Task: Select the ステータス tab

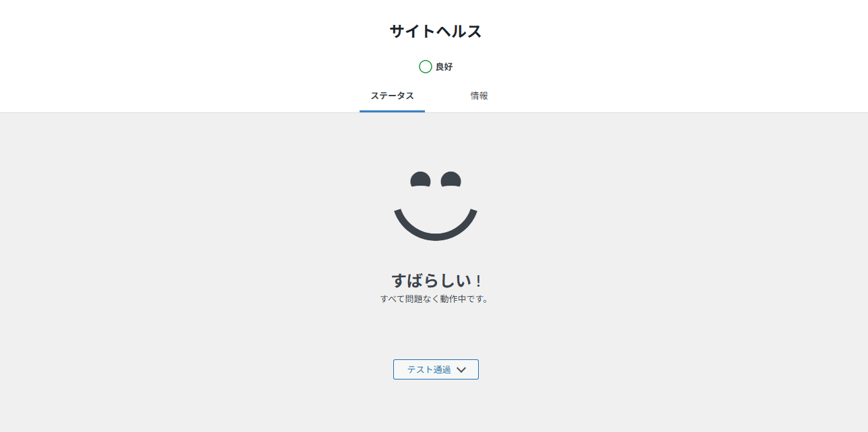Action: click(x=392, y=96)
